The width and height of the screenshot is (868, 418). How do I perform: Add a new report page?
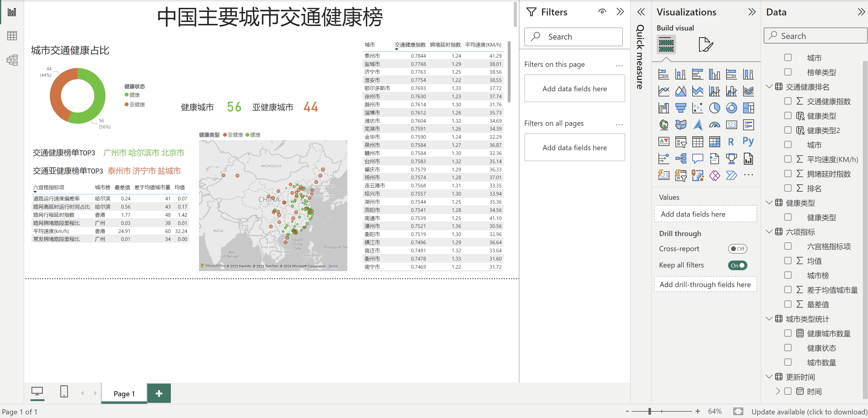click(x=159, y=394)
